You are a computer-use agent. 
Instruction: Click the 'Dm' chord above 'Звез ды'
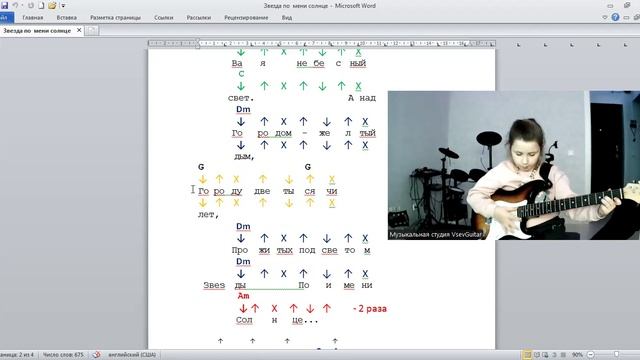pos(243,262)
